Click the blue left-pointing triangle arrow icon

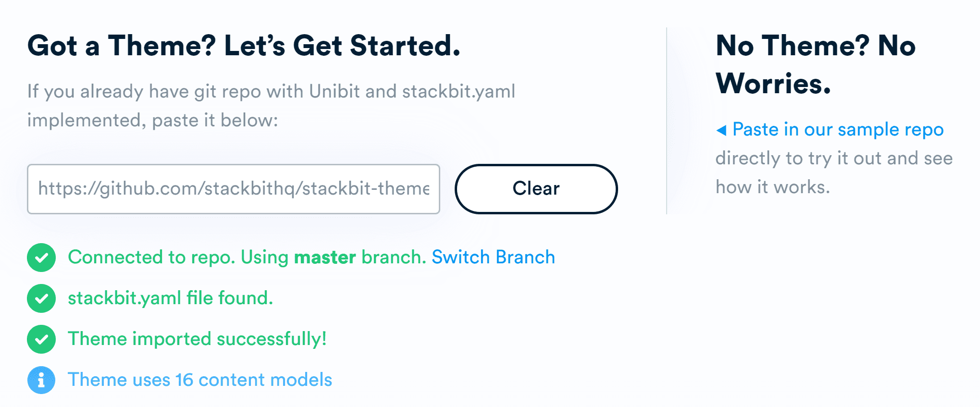tap(721, 130)
